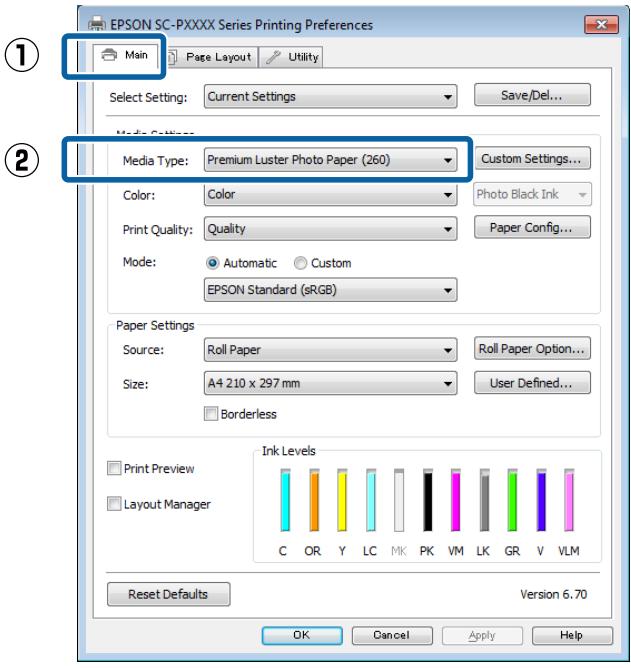This screenshot has width=631, height=668.
Task: Click the Vivid Magenta (VM) ink level bar
Action: pos(455,500)
